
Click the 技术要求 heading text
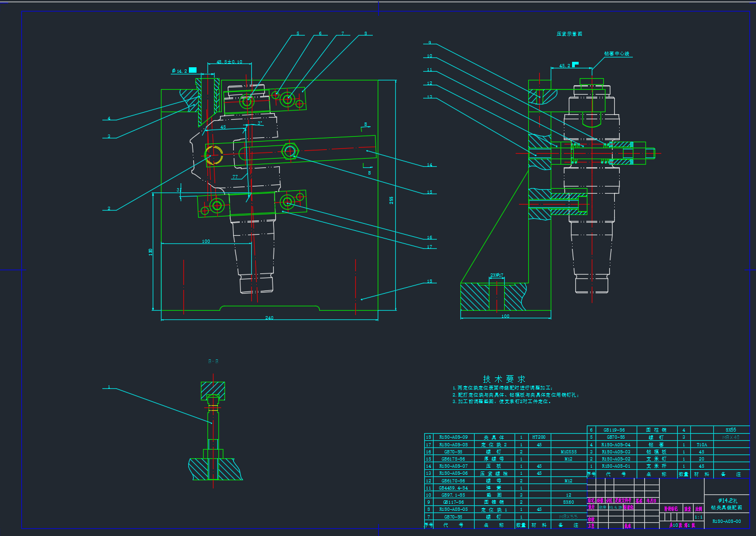504,379
